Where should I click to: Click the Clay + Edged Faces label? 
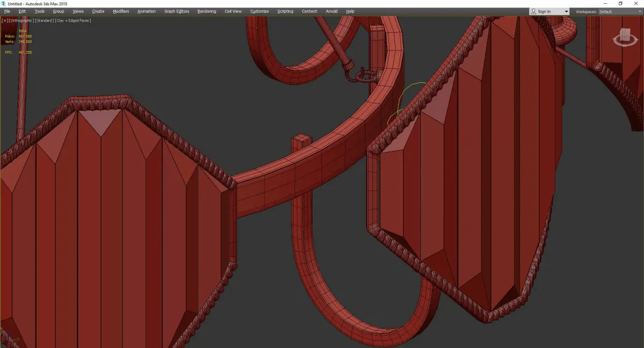pos(73,20)
